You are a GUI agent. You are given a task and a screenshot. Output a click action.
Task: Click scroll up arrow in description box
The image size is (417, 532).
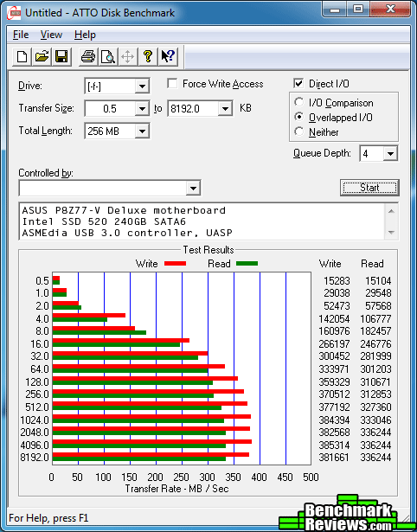point(391,211)
